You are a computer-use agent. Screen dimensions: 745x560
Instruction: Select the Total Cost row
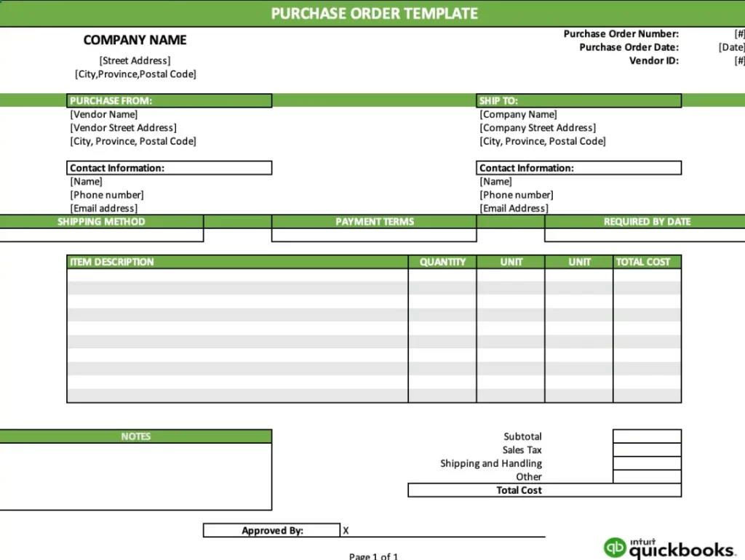[x=519, y=490]
